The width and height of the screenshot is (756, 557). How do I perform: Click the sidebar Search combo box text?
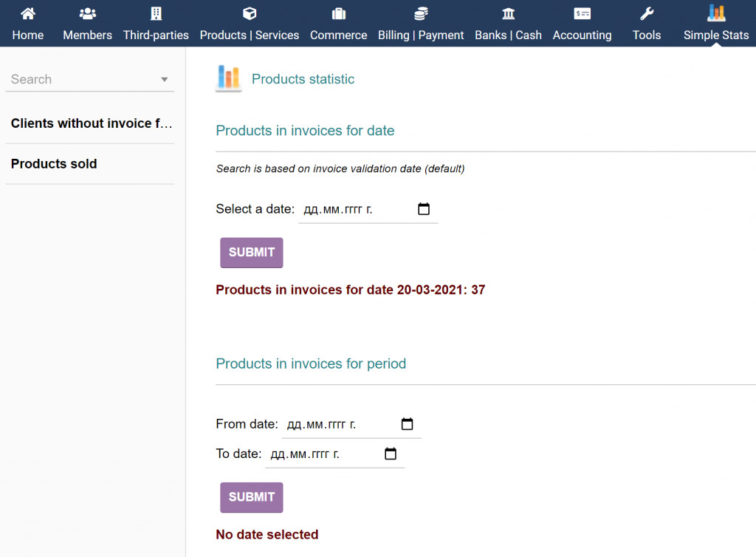point(31,79)
